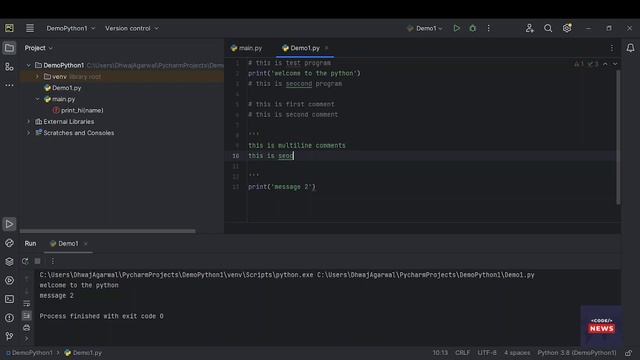Click the Run panel label
Screen dimensions: 640x360
pos(31,244)
